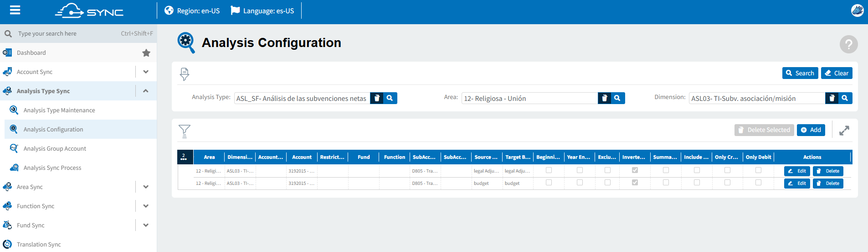
Task: Open Analysis Type lookup magnifier
Action: pos(390,98)
